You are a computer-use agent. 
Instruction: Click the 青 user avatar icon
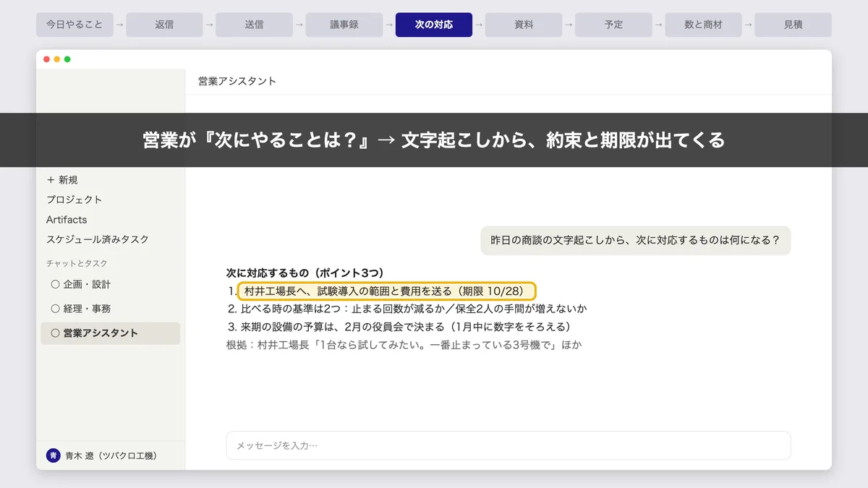click(54, 455)
